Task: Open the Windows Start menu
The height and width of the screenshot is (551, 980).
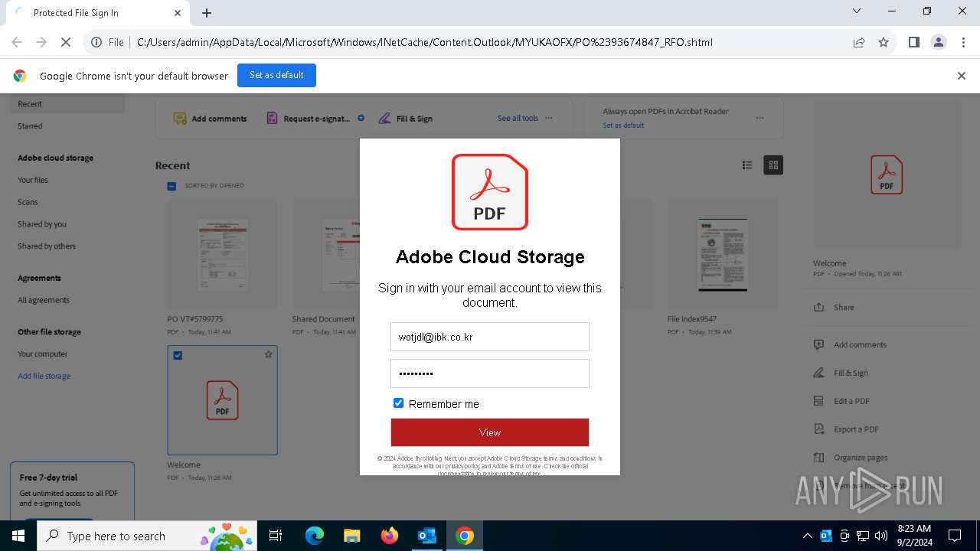Action: tap(18, 536)
